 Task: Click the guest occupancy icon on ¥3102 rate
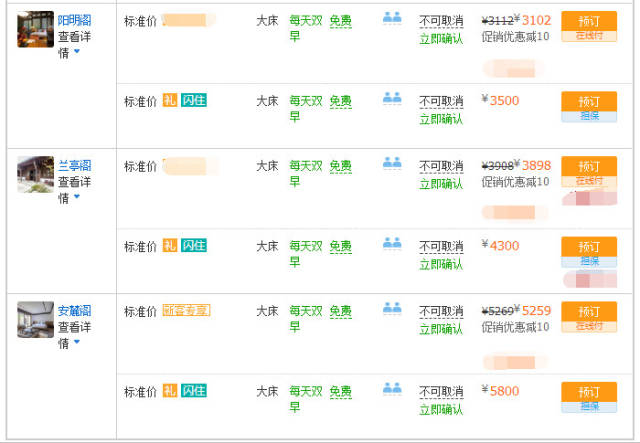click(x=391, y=18)
